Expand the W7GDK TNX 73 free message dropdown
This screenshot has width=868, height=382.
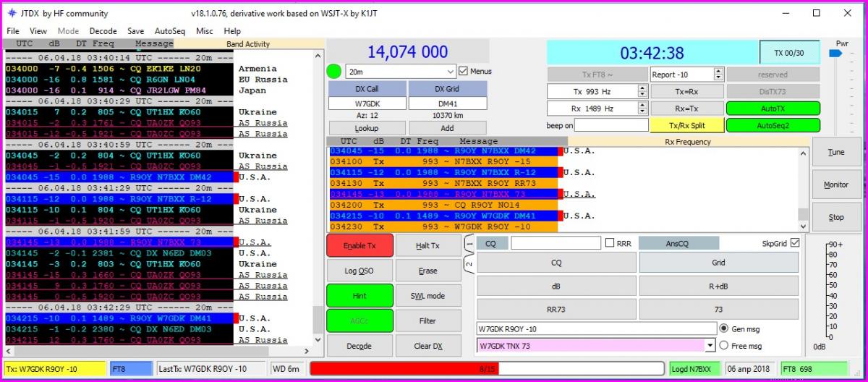710,346
